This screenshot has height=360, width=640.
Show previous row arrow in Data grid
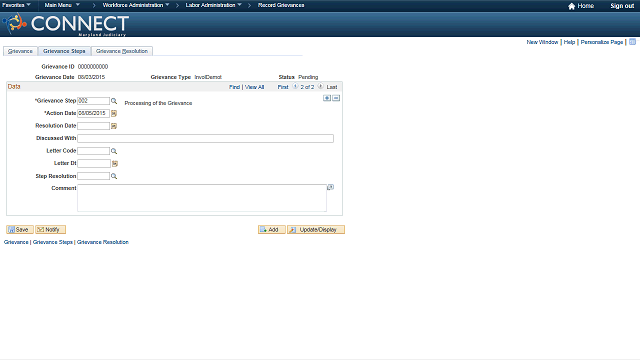pos(295,87)
